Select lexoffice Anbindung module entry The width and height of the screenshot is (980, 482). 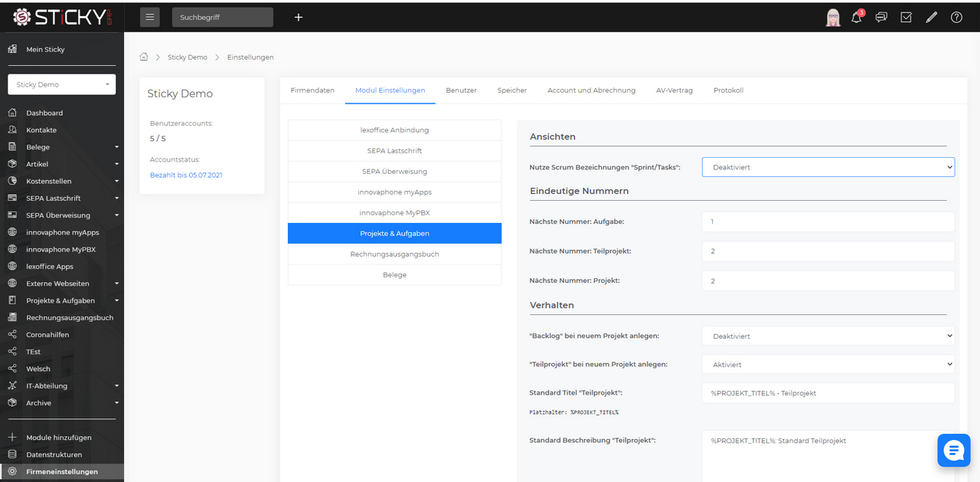394,130
